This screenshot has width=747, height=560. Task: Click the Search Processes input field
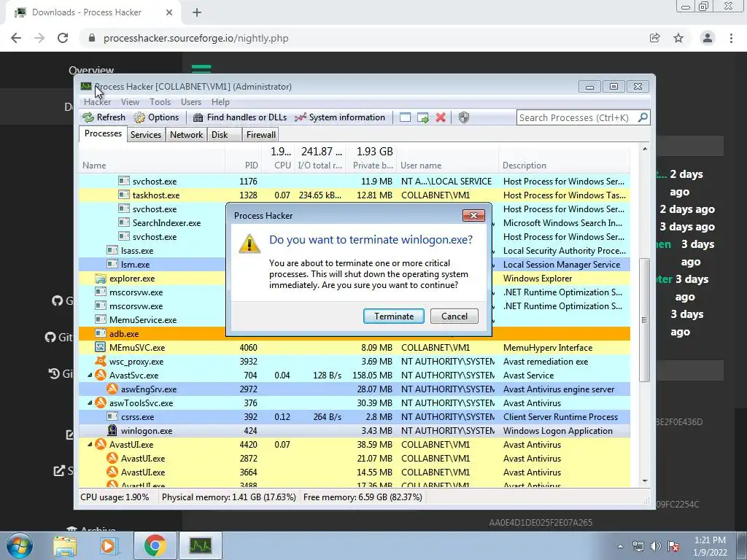coord(576,117)
